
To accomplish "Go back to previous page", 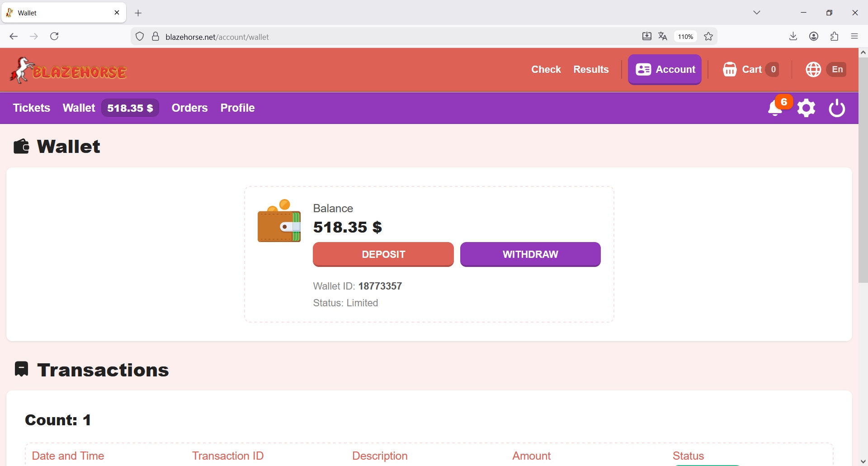I will tap(14, 37).
